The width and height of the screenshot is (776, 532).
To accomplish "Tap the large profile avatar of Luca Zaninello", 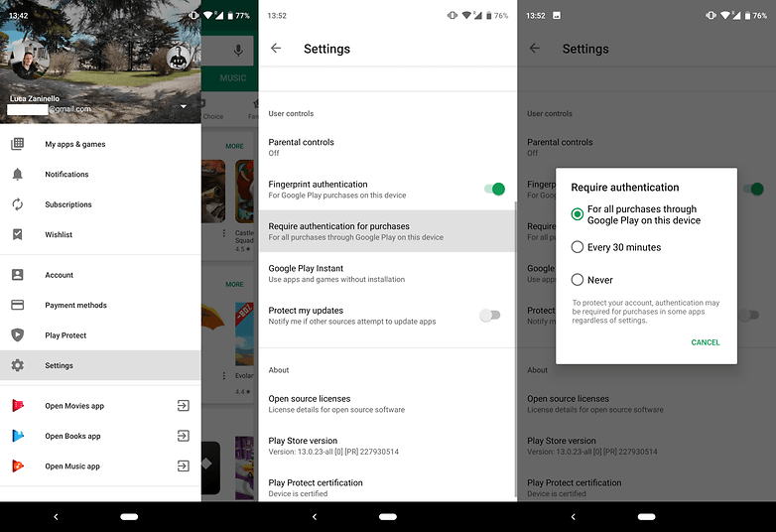I will click(30, 61).
